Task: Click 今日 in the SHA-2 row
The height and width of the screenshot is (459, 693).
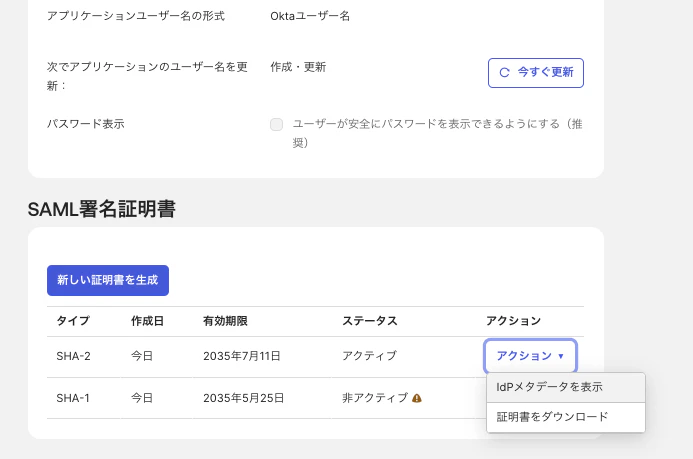Action: [x=142, y=356]
